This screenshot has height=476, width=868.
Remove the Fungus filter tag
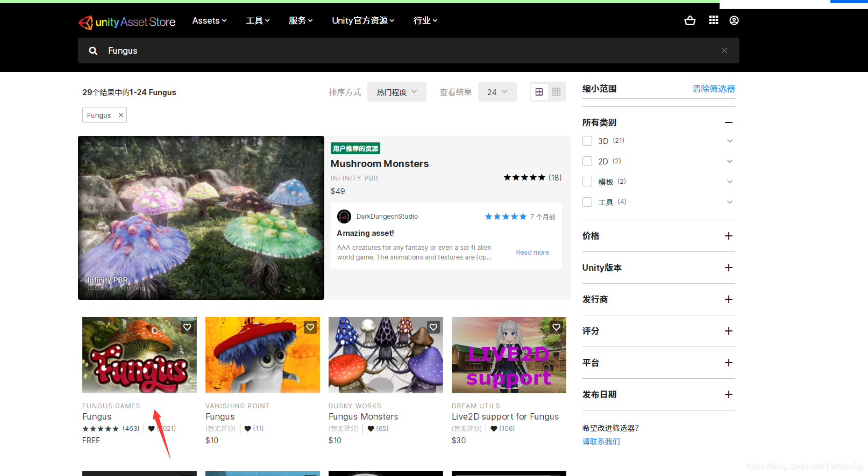point(121,115)
